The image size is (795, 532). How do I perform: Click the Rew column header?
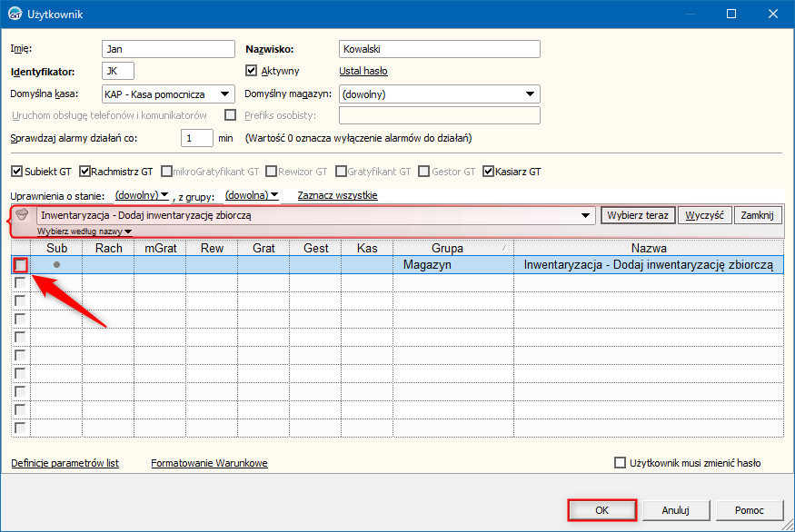click(x=212, y=248)
